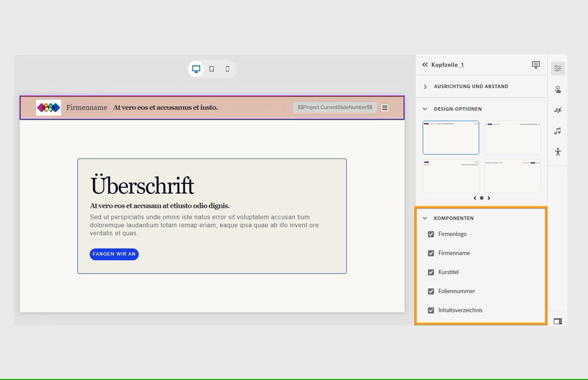Select the CurrentSlideNumber variable field
This screenshot has width=588, height=380.
[335, 107]
